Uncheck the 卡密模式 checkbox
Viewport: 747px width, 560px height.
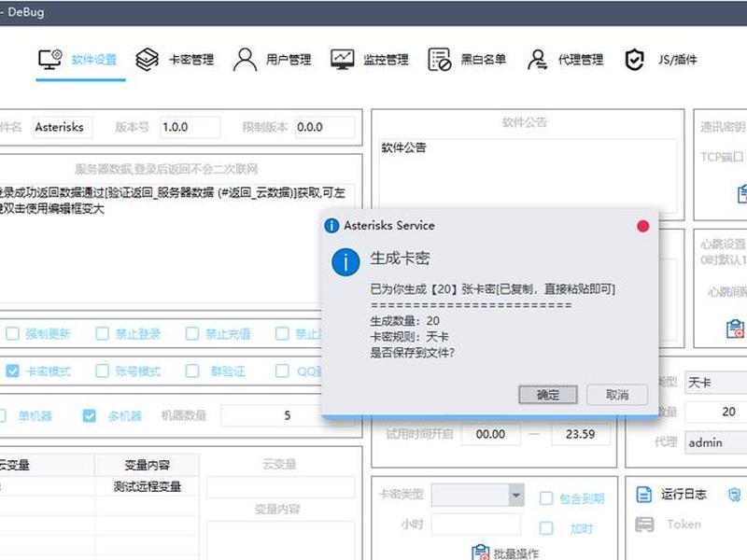[x=12, y=371]
